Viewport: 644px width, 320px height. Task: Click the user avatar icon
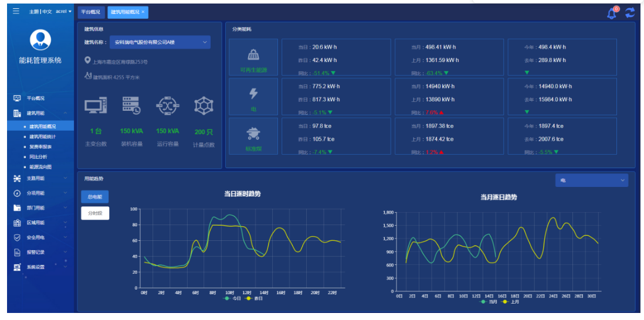click(x=40, y=39)
